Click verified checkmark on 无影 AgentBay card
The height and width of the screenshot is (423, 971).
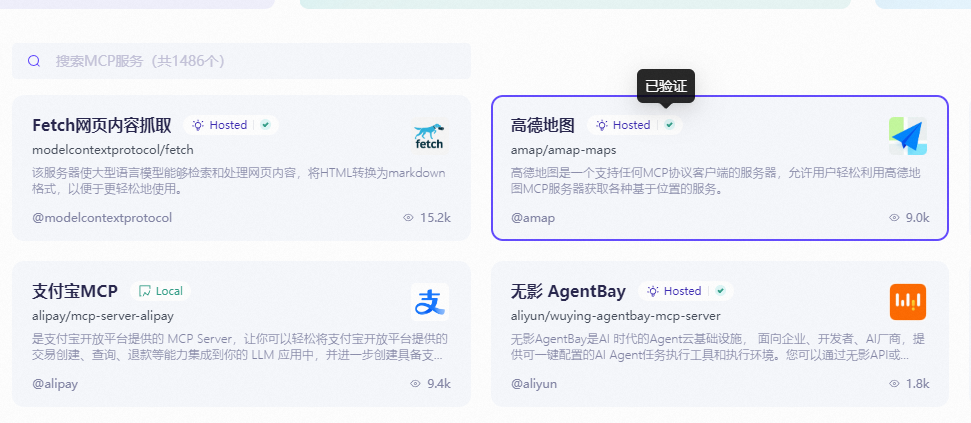click(x=720, y=291)
